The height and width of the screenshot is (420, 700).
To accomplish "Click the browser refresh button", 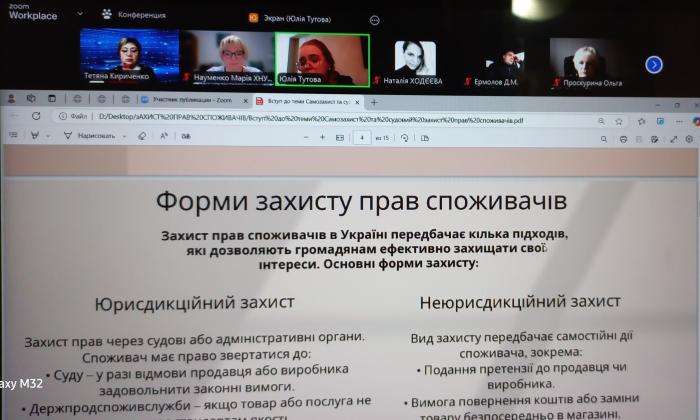I will [36, 118].
